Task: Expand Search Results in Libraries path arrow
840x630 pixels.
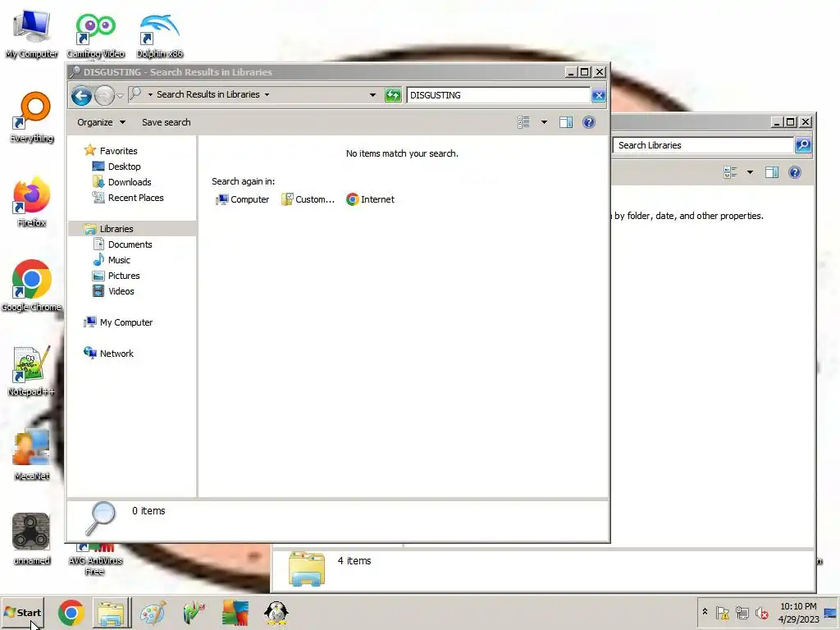Action: tap(267, 95)
